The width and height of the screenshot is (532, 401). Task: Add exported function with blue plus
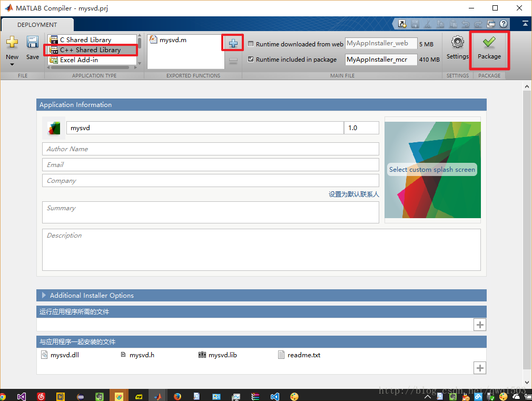point(233,43)
